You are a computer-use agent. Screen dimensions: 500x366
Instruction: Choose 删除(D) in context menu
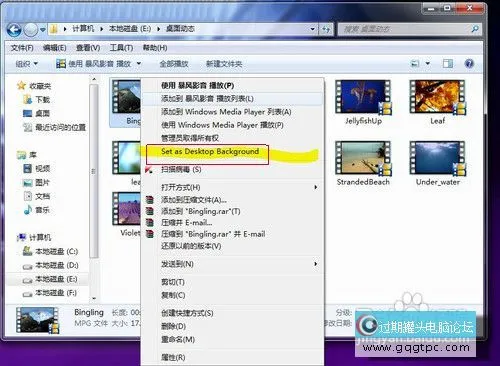[x=232, y=326]
